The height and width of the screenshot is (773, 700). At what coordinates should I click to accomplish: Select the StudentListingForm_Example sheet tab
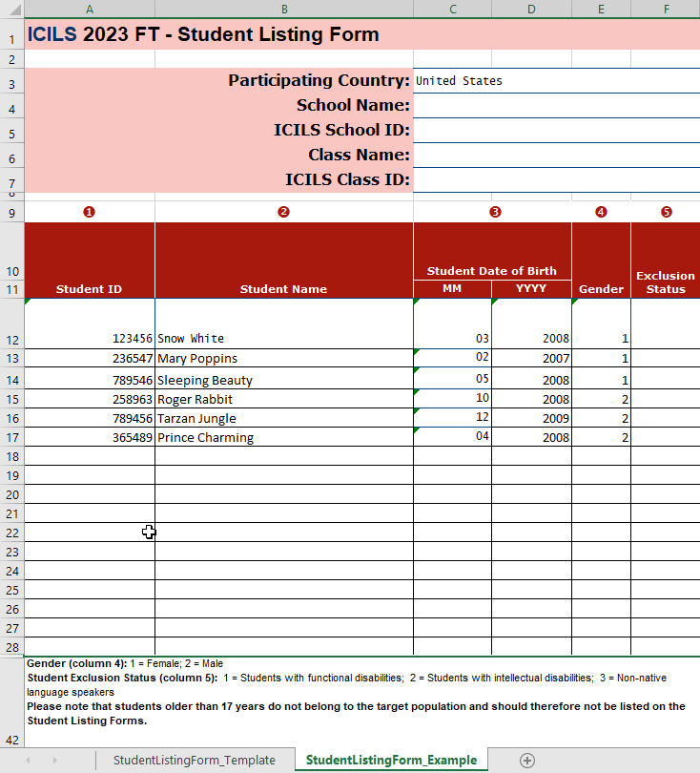pyautogui.click(x=391, y=760)
